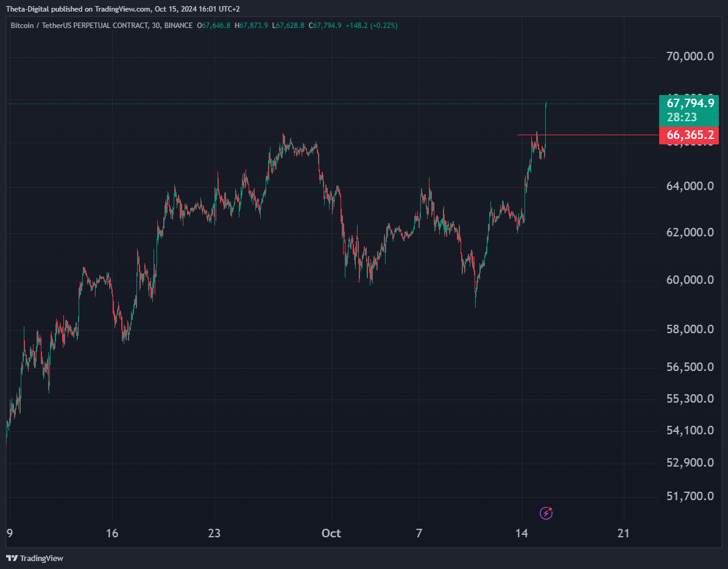Click the 16 date label on time axis
Image resolution: width=728 pixels, height=569 pixels.
112,533
